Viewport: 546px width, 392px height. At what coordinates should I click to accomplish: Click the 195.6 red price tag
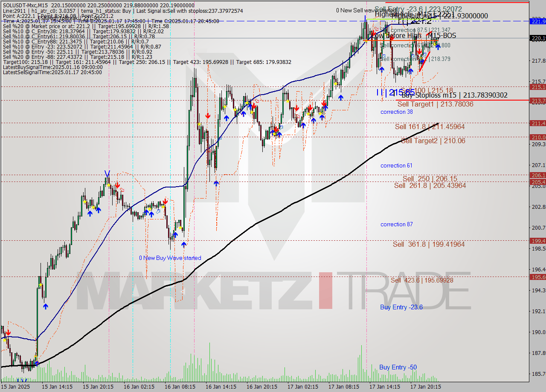[537, 277]
